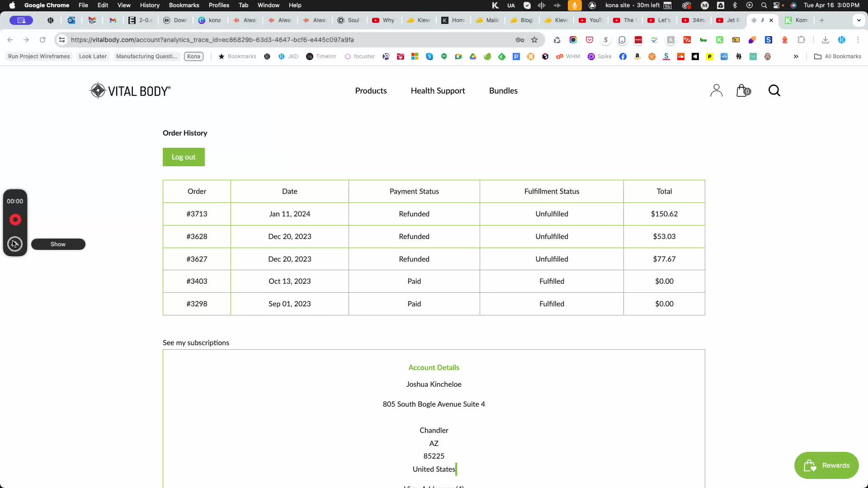Reload the page in Chrome
Viewport: 868px width, 488px height.
(x=42, y=40)
